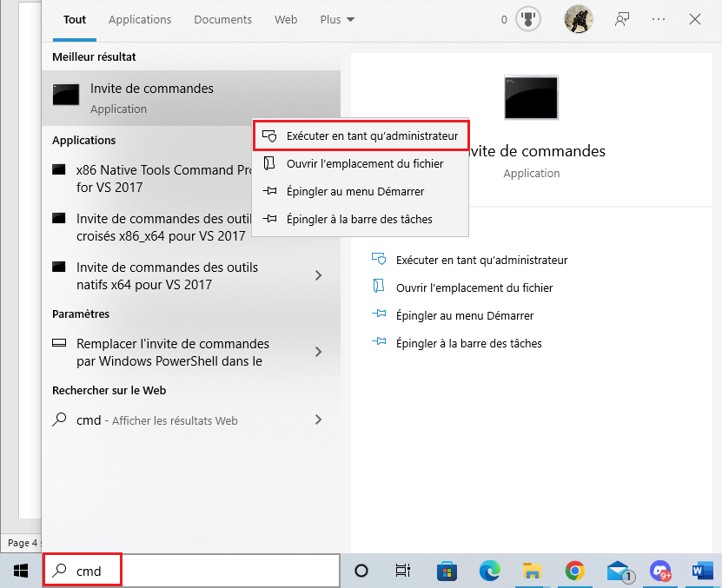Click the x86 Native Tools small icon
Screen dimensions: 722x588
click(58, 169)
